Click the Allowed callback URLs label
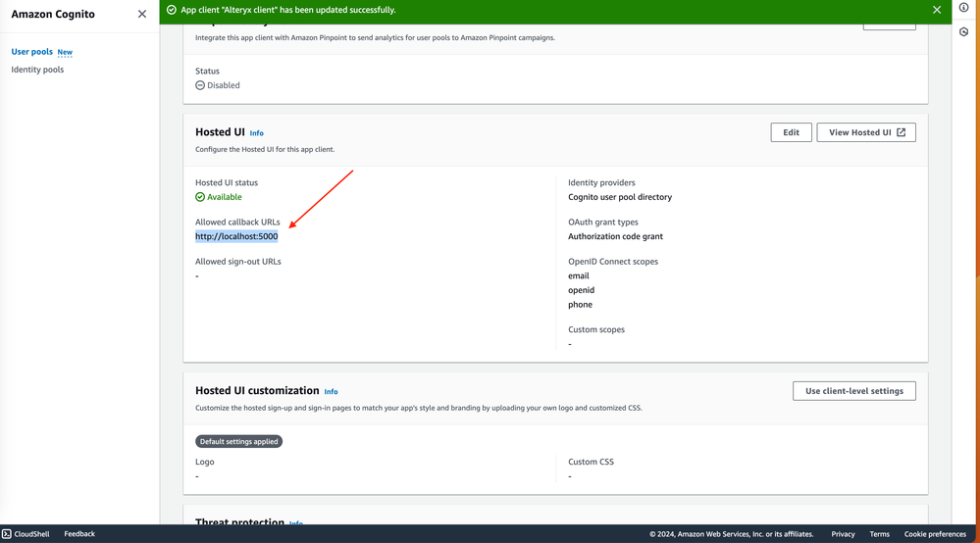The image size is (980, 543). click(x=237, y=222)
